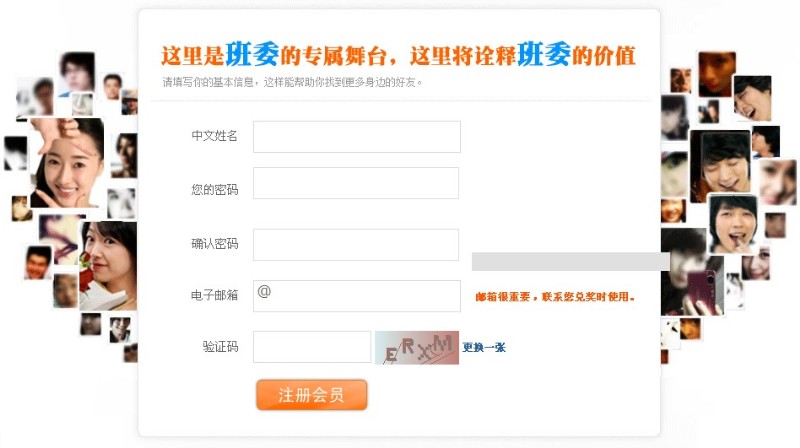Open the top-right dark reddish face photo

tap(717, 74)
